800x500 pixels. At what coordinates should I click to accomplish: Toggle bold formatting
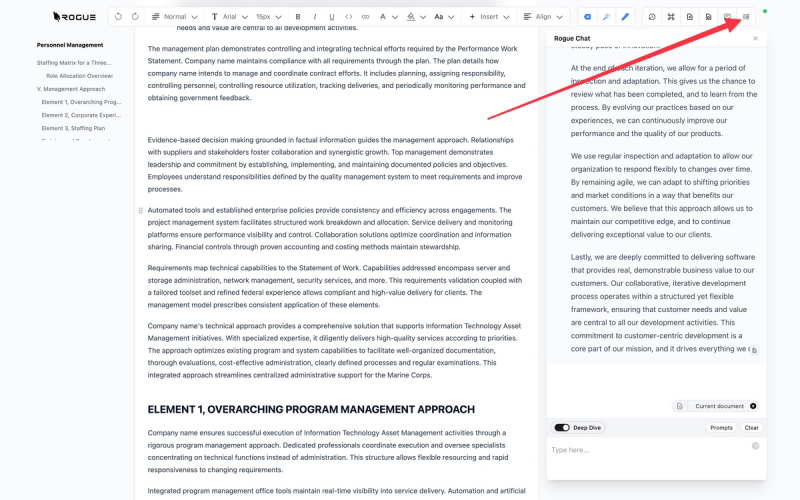tap(298, 17)
